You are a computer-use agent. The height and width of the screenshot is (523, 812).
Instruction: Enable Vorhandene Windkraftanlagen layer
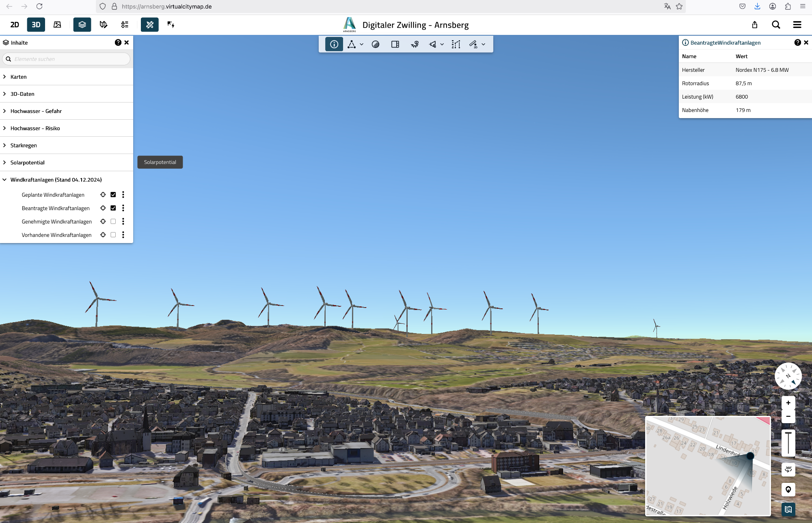[x=113, y=235]
